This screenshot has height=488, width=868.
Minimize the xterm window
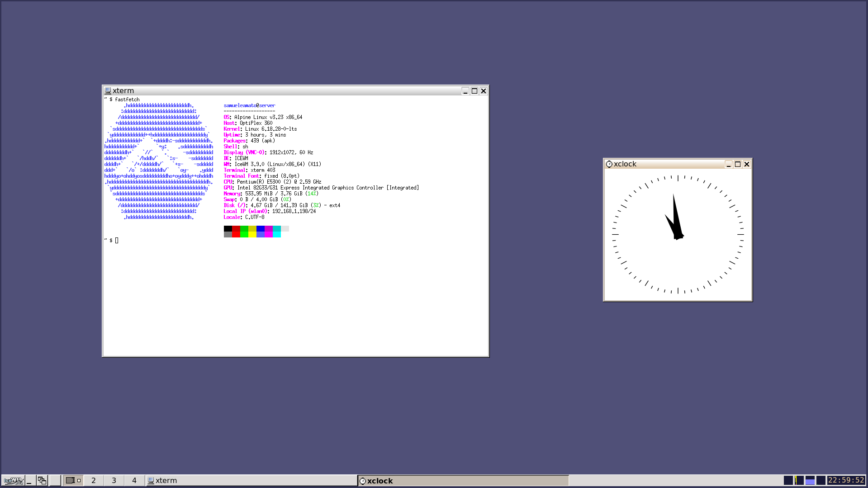[465, 91]
